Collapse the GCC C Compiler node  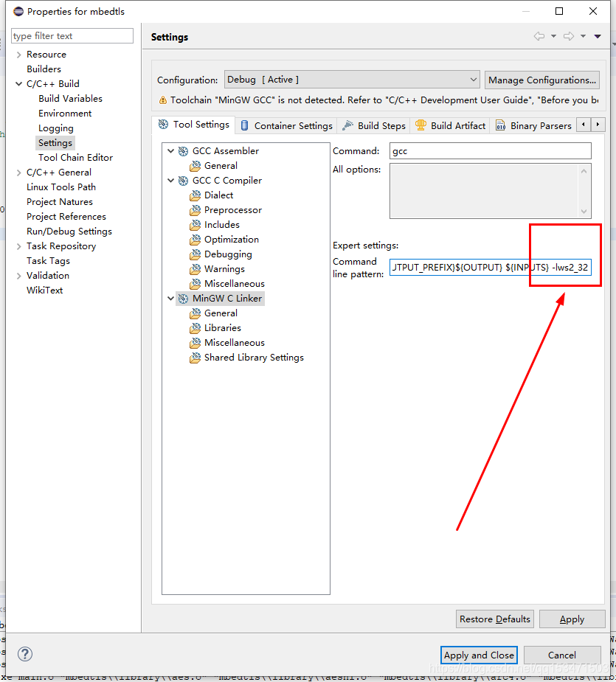pyautogui.click(x=170, y=181)
